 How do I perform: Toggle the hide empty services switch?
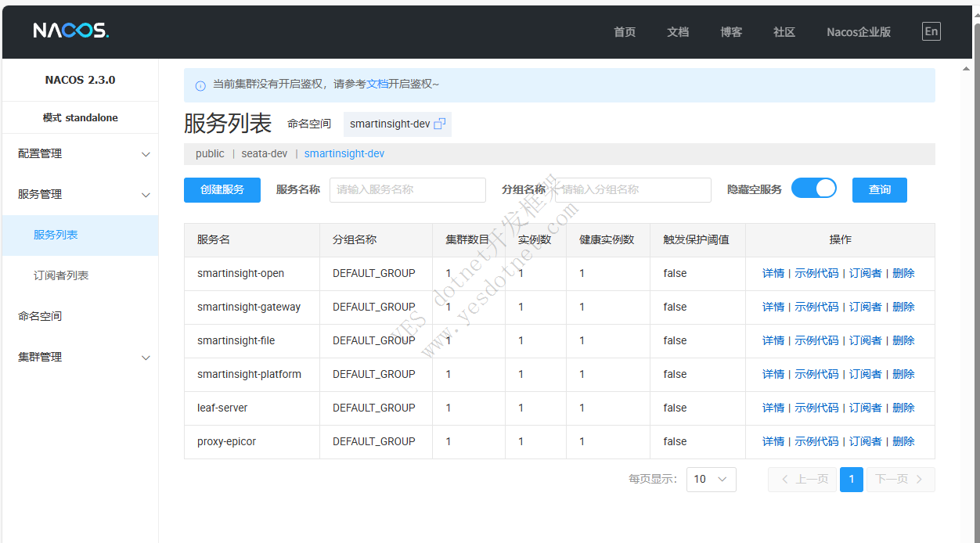tap(814, 189)
